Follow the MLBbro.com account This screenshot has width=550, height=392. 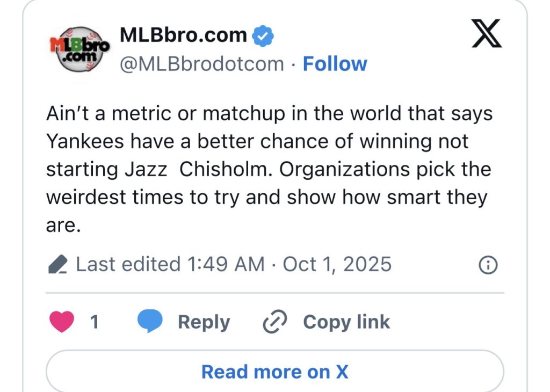click(335, 64)
